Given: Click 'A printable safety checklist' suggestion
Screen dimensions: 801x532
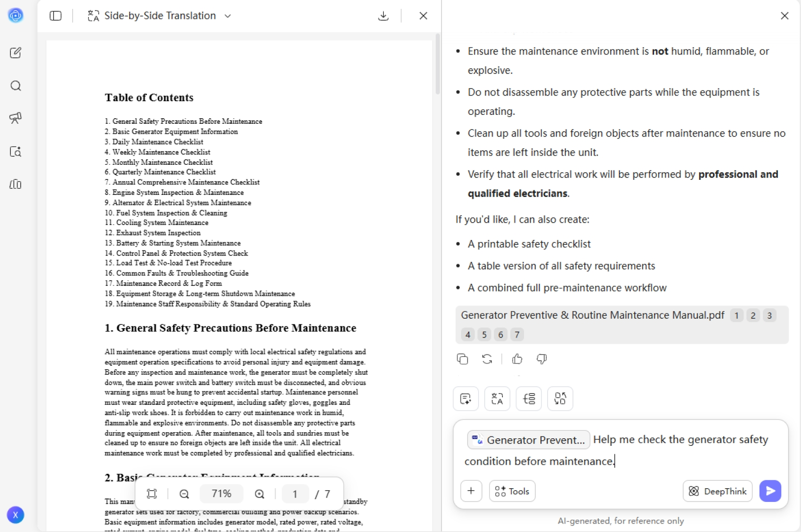Looking at the screenshot, I should point(529,244).
